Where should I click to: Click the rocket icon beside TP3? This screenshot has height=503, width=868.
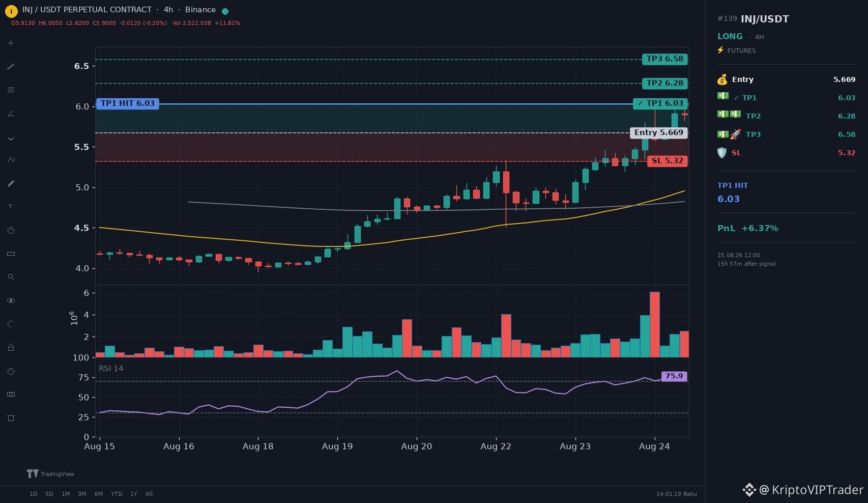736,134
